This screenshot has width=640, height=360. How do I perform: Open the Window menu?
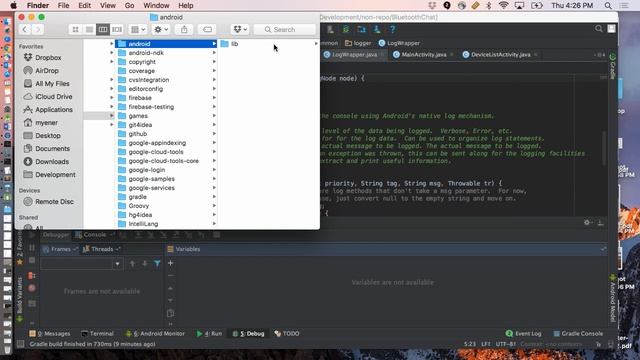pos(156,5)
